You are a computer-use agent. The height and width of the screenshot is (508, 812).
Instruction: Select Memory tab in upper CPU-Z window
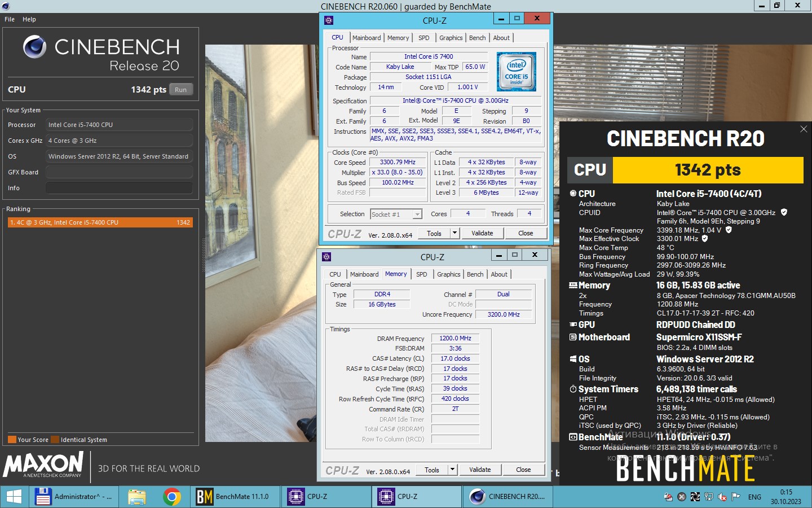pyautogui.click(x=398, y=38)
